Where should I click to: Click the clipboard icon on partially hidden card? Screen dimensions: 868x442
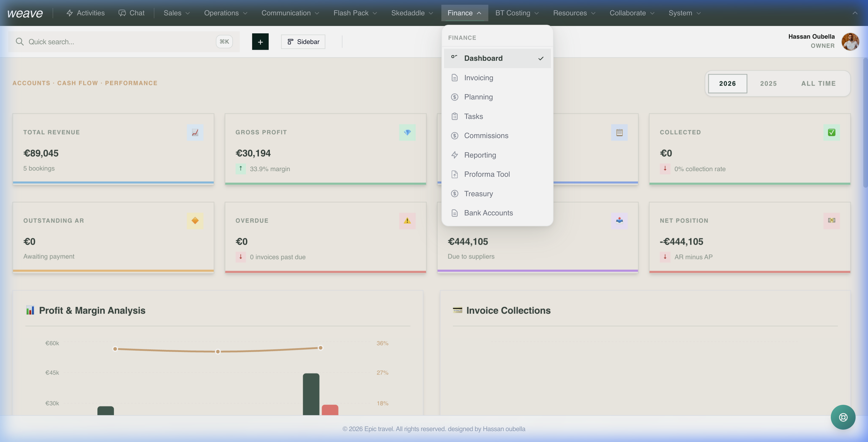[619, 132]
